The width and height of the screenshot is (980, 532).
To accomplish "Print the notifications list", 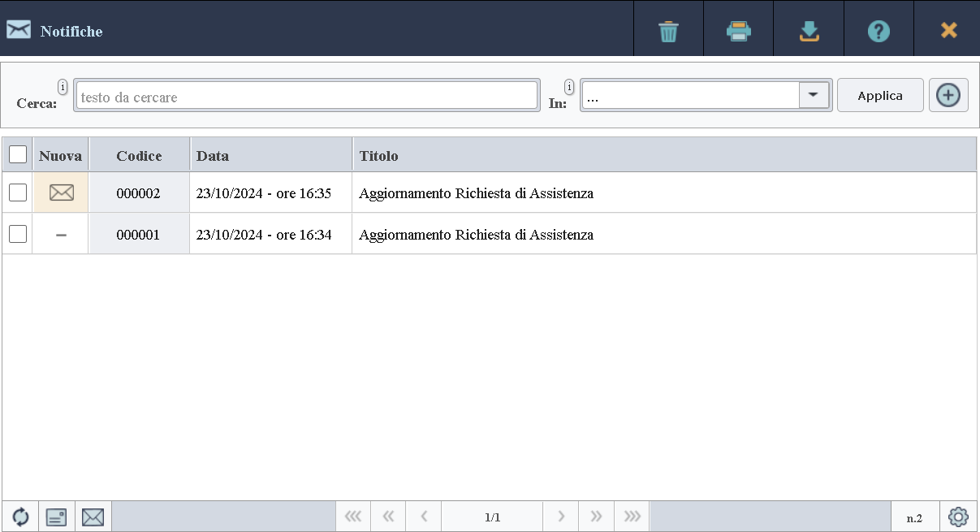I will click(x=738, y=29).
